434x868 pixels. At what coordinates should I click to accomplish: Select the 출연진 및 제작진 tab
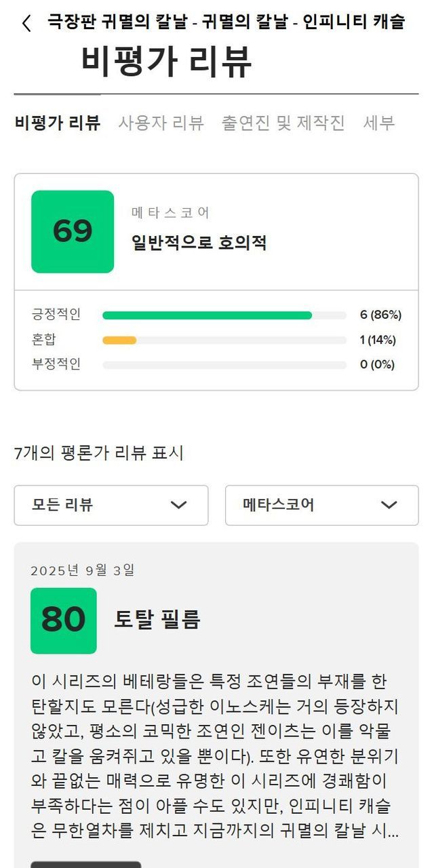pos(283,123)
